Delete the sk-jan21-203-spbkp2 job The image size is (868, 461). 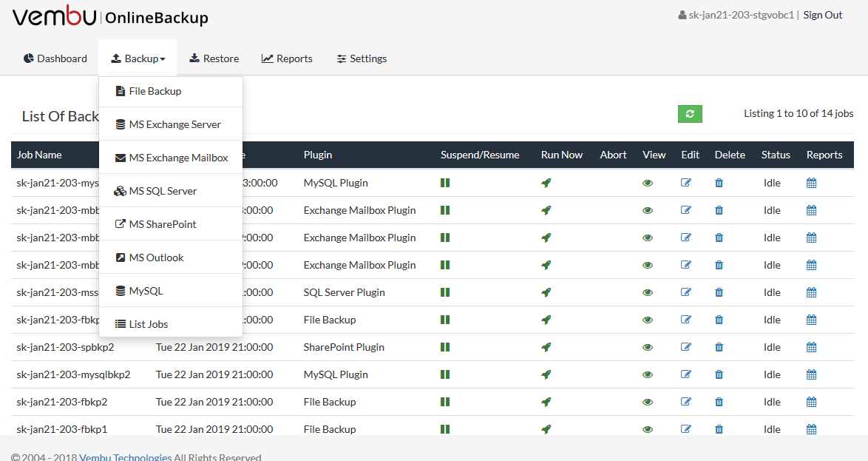pos(719,347)
